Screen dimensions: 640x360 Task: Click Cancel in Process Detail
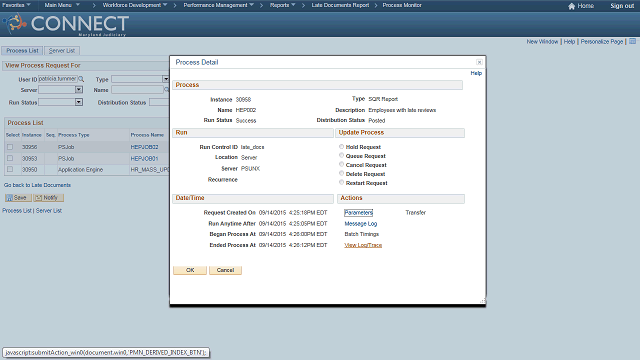point(225,270)
